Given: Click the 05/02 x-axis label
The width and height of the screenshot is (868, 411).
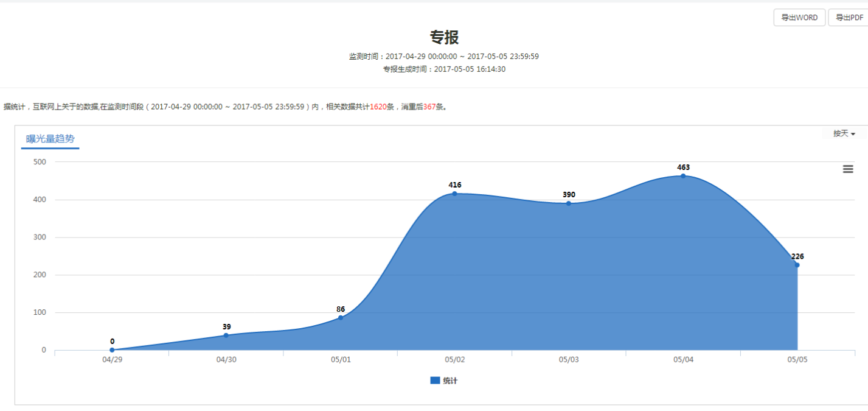Looking at the screenshot, I should pos(455,360).
